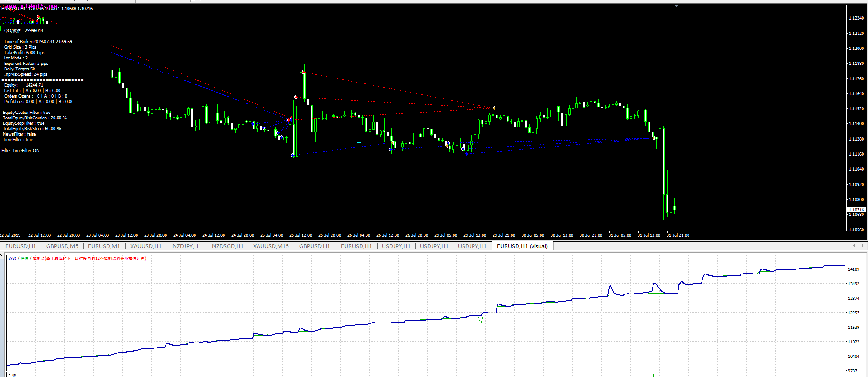Click the 25 Jul 12:00 time label
868x377 pixels.
pyautogui.click(x=301, y=235)
